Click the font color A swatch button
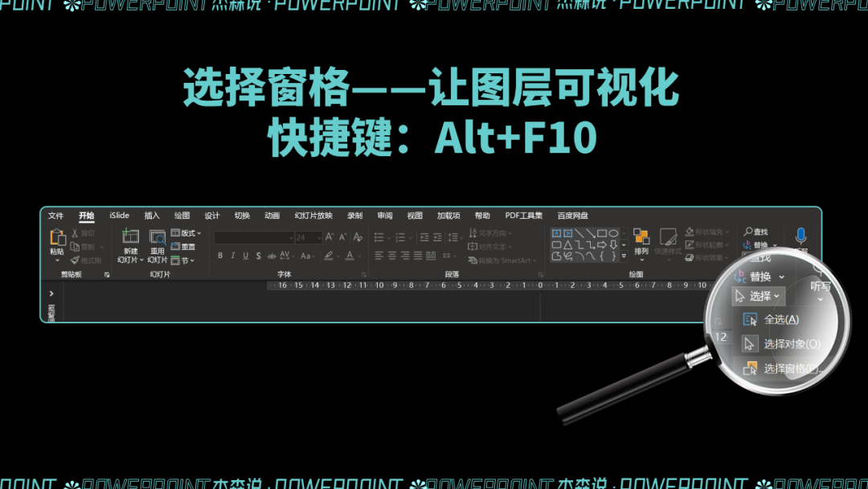This screenshot has width=868, height=489. (x=350, y=255)
